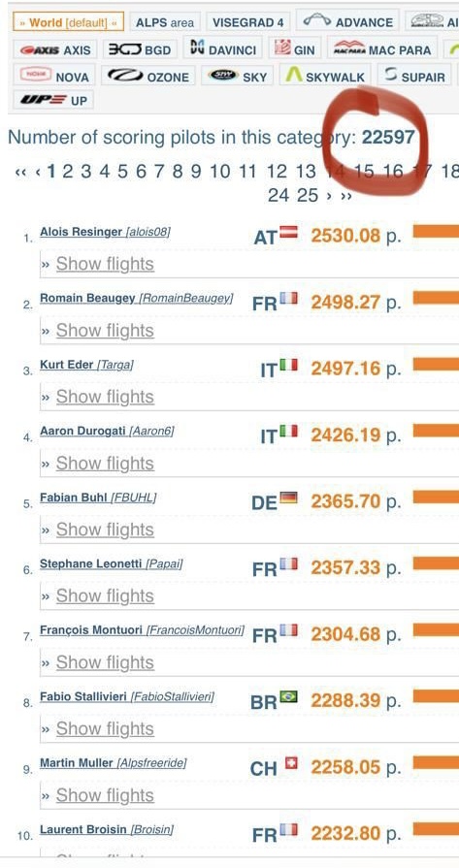
Task: Switch to the ALPS area tab
Action: point(165,22)
